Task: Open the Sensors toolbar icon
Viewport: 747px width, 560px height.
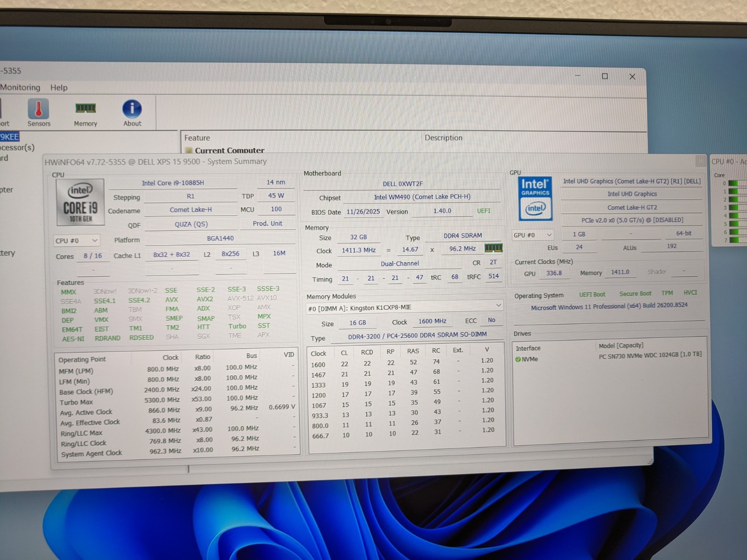Action: (39, 113)
